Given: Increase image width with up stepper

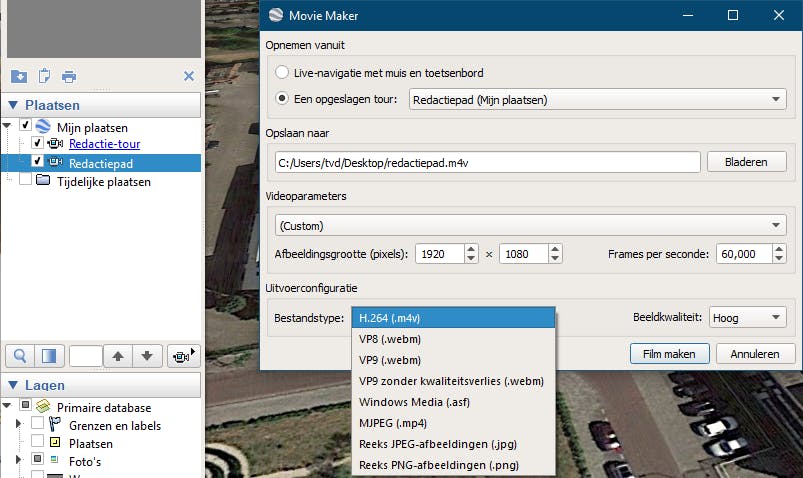Looking at the screenshot, I should pos(471,248).
